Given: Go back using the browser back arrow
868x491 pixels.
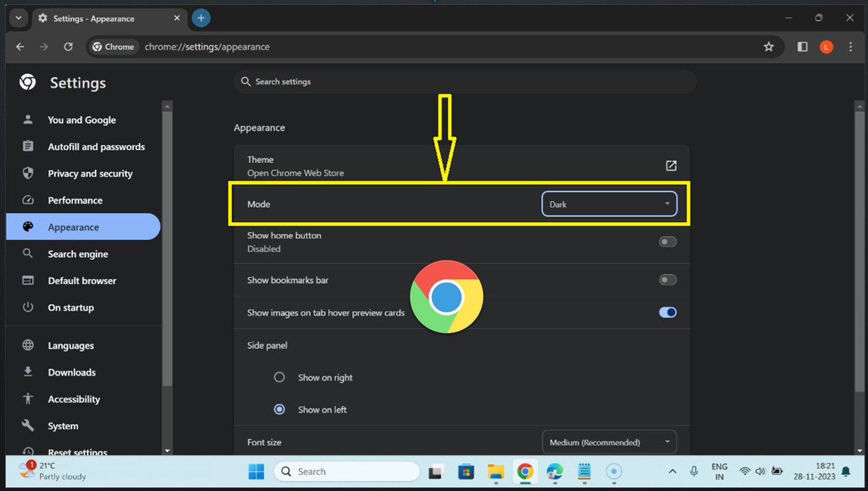Looking at the screenshot, I should click(20, 47).
